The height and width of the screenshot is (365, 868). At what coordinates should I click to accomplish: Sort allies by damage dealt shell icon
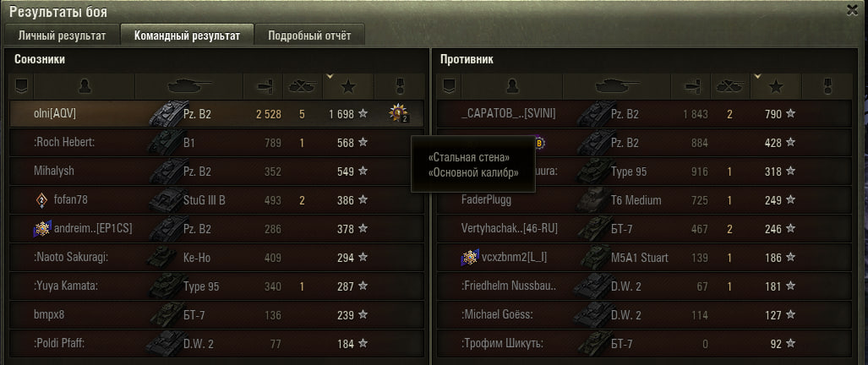[x=264, y=85]
